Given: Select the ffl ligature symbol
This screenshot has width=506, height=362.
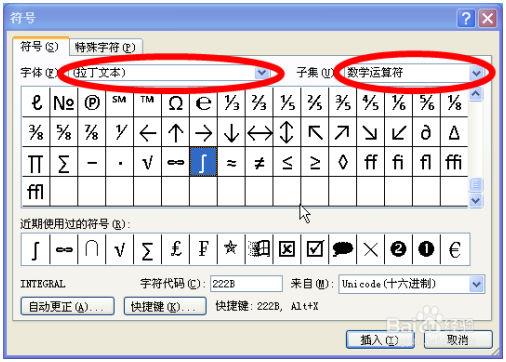Looking at the screenshot, I should tap(36, 191).
